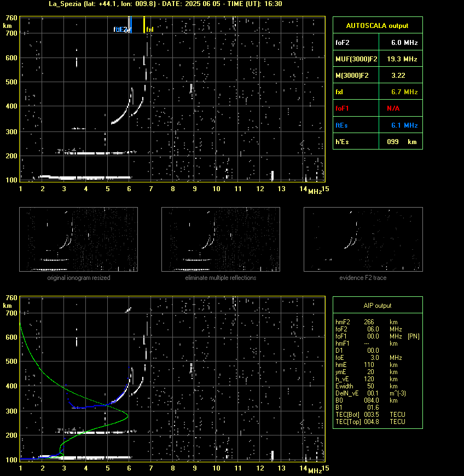Click the M(3000)F2 value '3.22'
This screenshot has height=476, width=464.
click(398, 75)
